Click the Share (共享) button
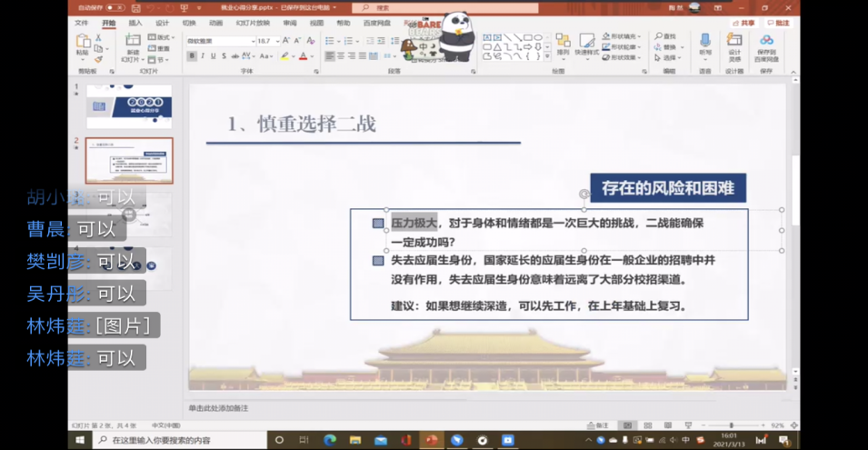Screen dimensions: 868x450 pyautogui.click(x=745, y=23)
